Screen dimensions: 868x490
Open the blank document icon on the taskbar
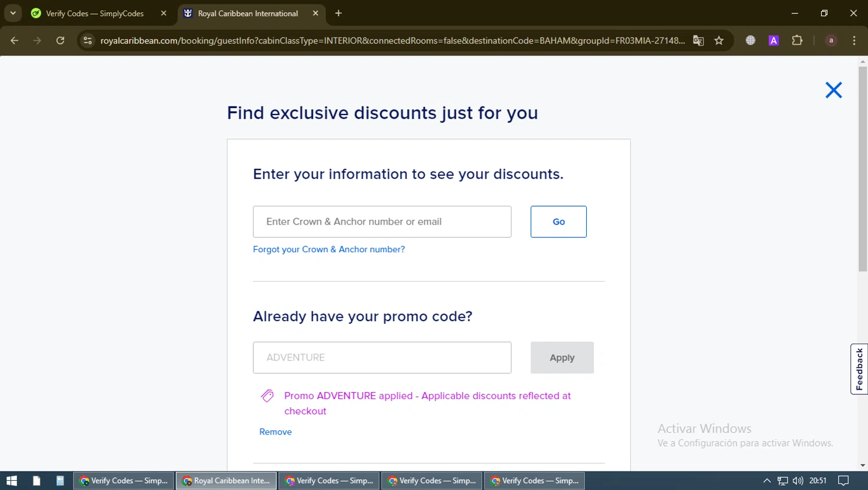36,481
